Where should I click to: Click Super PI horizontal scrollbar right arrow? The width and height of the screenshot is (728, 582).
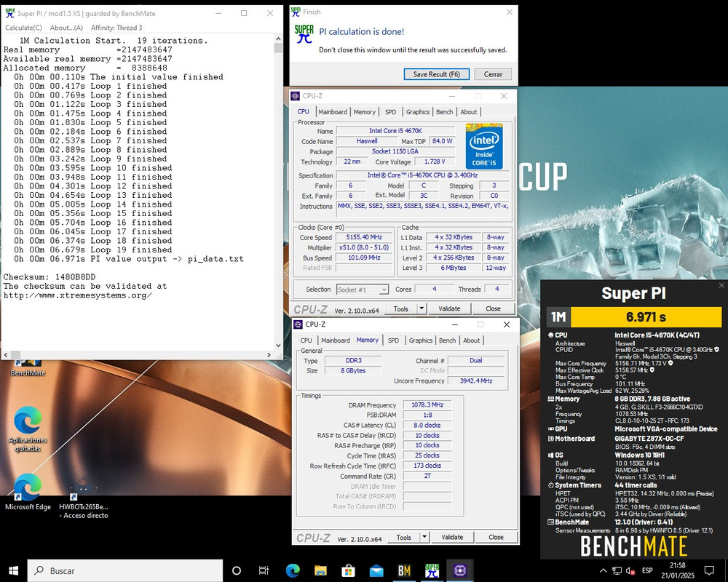click(269, 354)
